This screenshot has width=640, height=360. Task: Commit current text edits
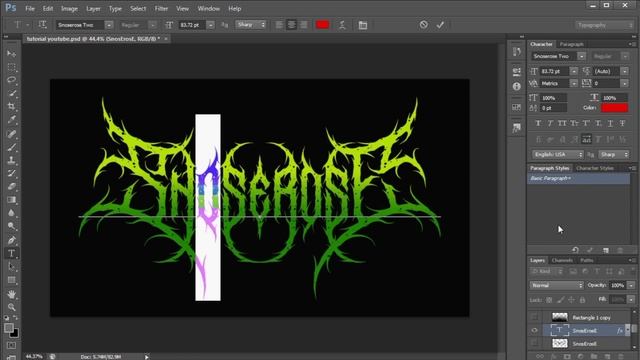pos(440,25)
